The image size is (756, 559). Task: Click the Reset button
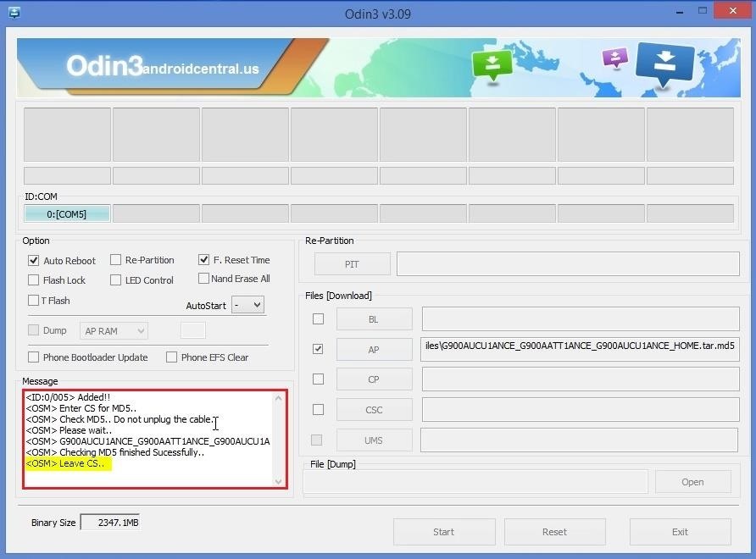tap(555, 532)
